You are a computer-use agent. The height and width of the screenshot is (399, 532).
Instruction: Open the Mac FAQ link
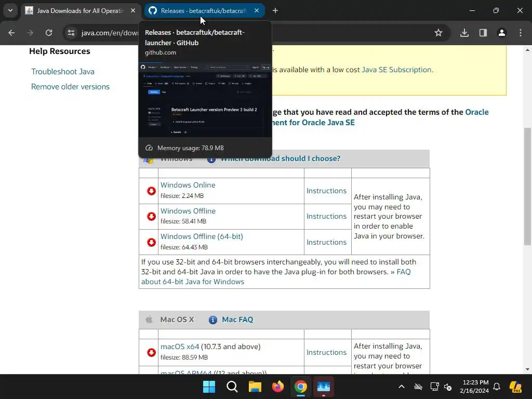pyautogui.click(x=237, y=320)
